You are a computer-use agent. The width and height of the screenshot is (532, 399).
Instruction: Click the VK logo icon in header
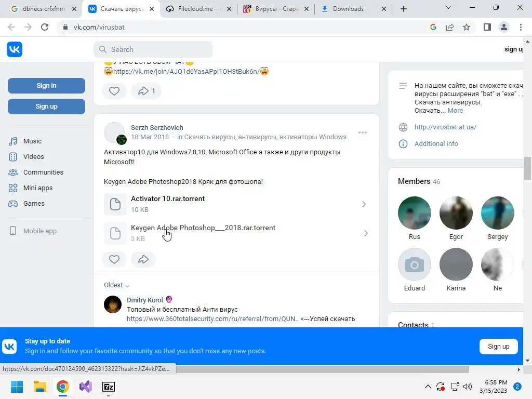(x=14, y=49)
